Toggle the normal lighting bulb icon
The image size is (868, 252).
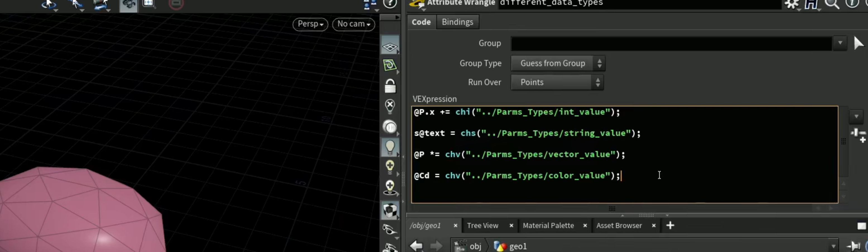click(390, 147)
